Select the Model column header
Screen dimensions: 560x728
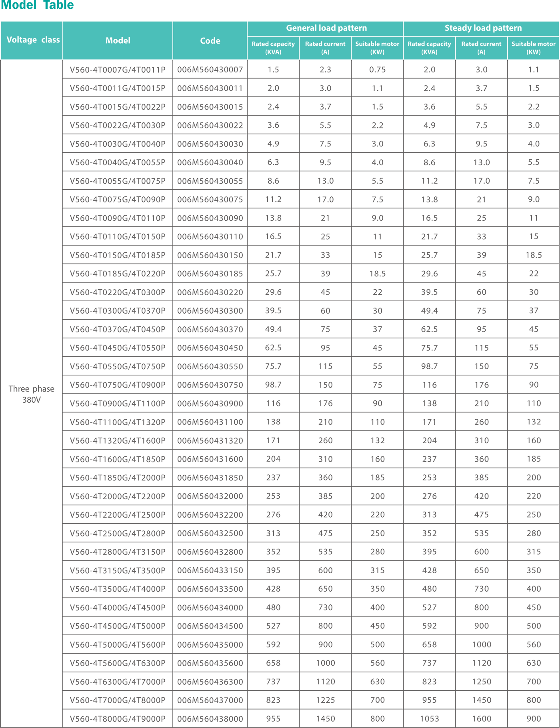118,40
